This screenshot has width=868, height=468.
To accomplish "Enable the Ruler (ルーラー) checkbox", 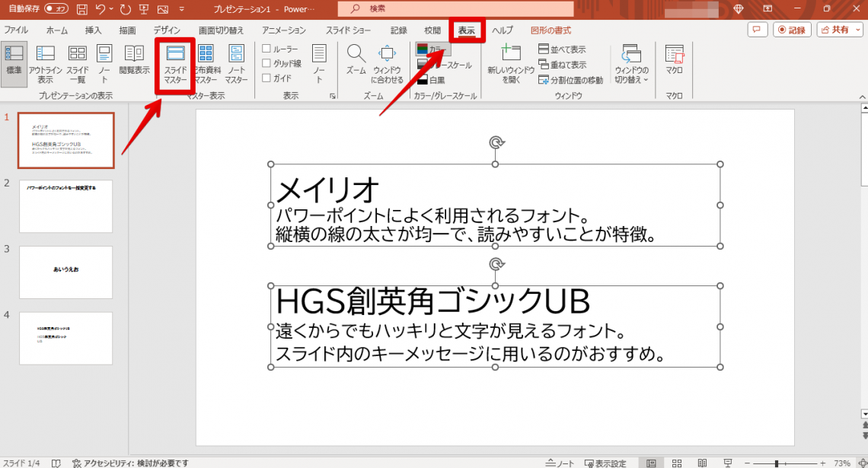I will pyautogui.click(x=266, y=49).
